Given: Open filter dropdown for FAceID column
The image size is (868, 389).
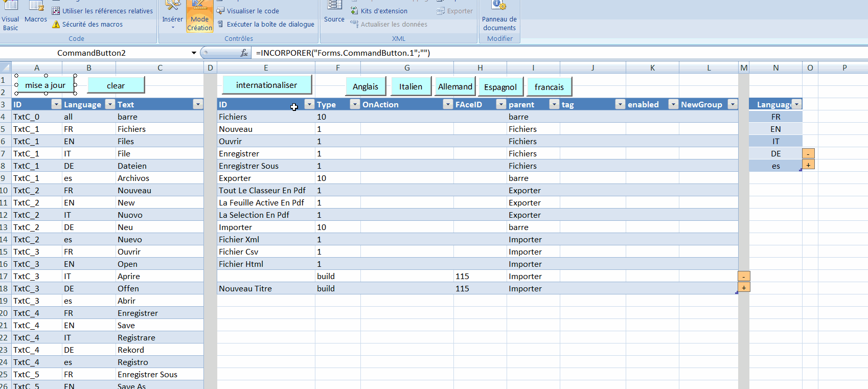Looking at the screenshot, I should click(501, 104).
